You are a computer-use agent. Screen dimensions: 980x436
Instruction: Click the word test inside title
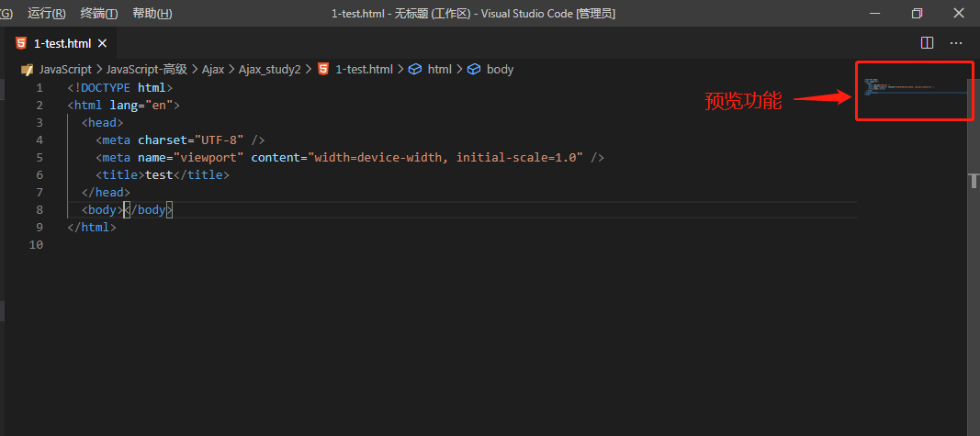(x=159, y=175)
